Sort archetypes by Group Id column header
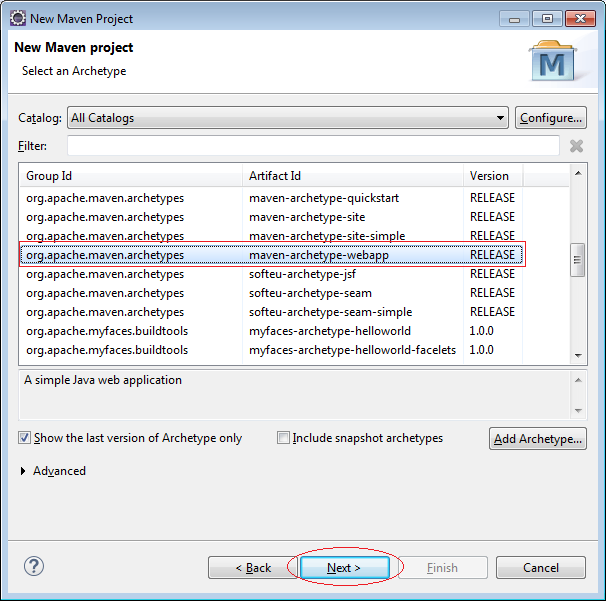The width and height of the screenshot is (606, 601). (131, 176)
